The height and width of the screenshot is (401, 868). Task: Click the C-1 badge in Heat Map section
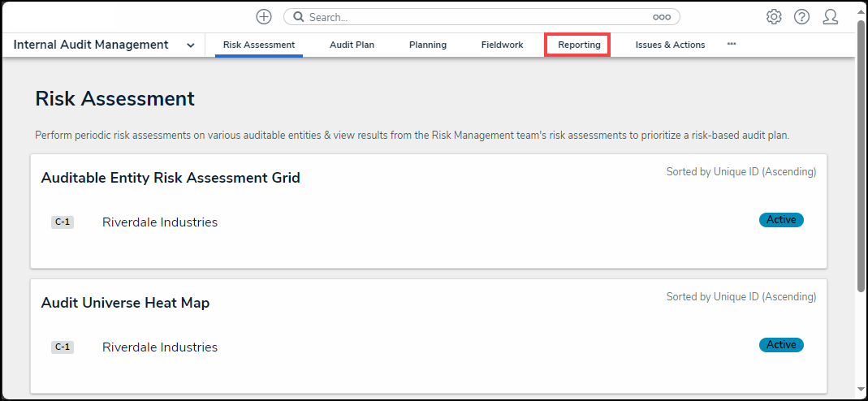63,347
